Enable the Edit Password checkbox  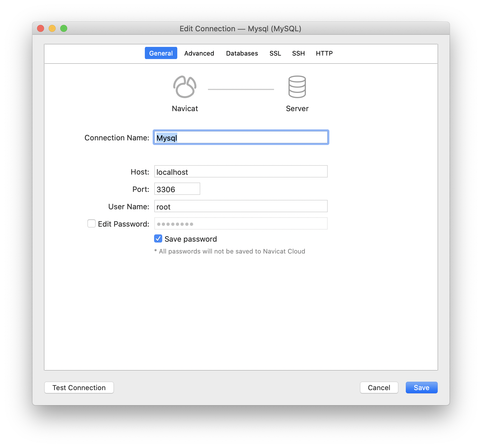pos(92,223)
